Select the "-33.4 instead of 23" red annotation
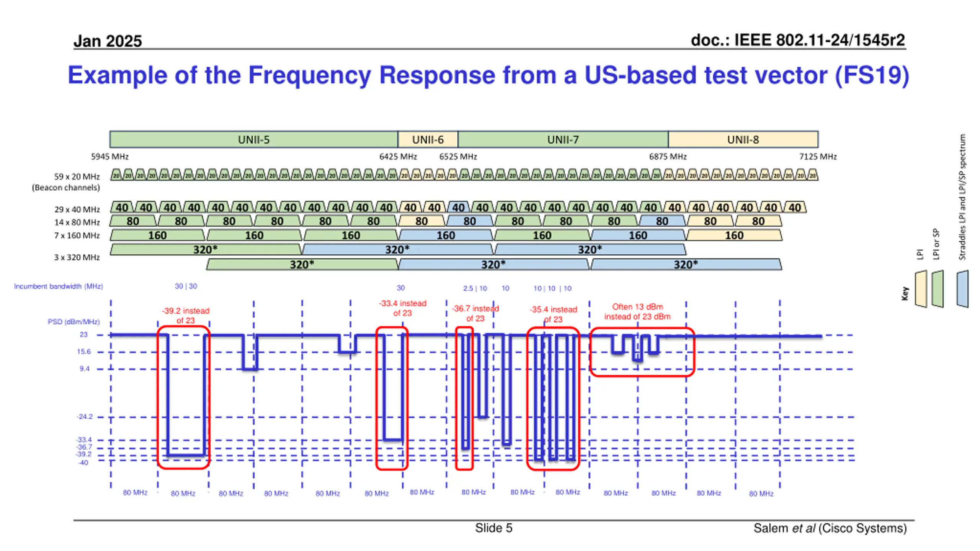Image resolution: width=980 pixels, height=551 pixels. [x=403, y=308]
